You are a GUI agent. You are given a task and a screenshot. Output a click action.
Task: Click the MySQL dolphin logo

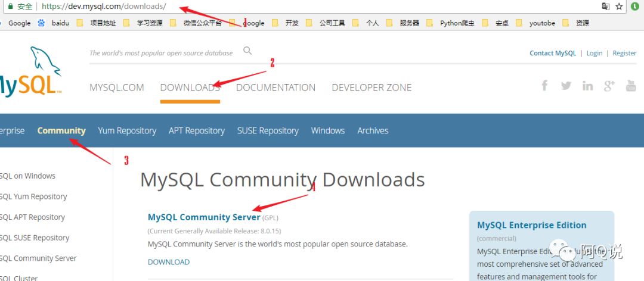[x=30, y=72]
